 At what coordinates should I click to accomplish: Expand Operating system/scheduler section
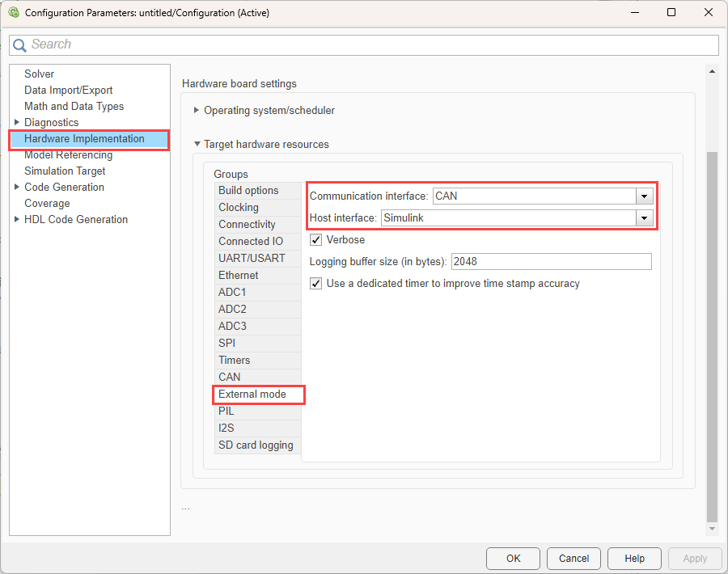point(197,111)
